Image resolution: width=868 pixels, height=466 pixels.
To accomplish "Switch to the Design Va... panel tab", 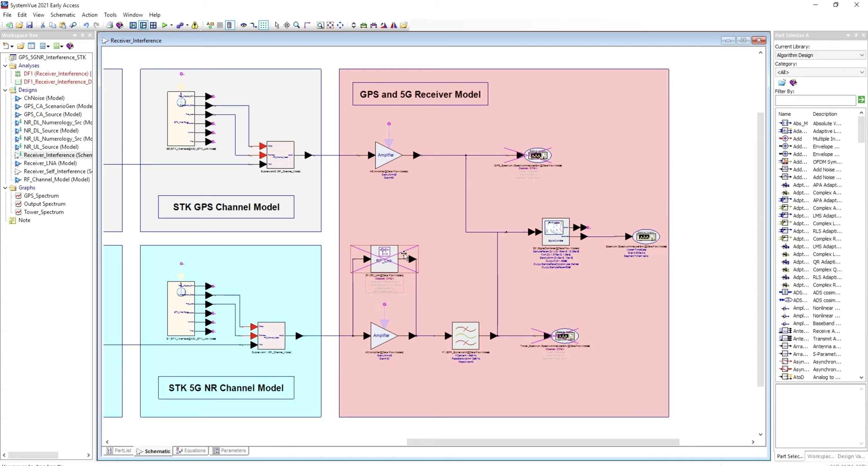I will [851, 456].
